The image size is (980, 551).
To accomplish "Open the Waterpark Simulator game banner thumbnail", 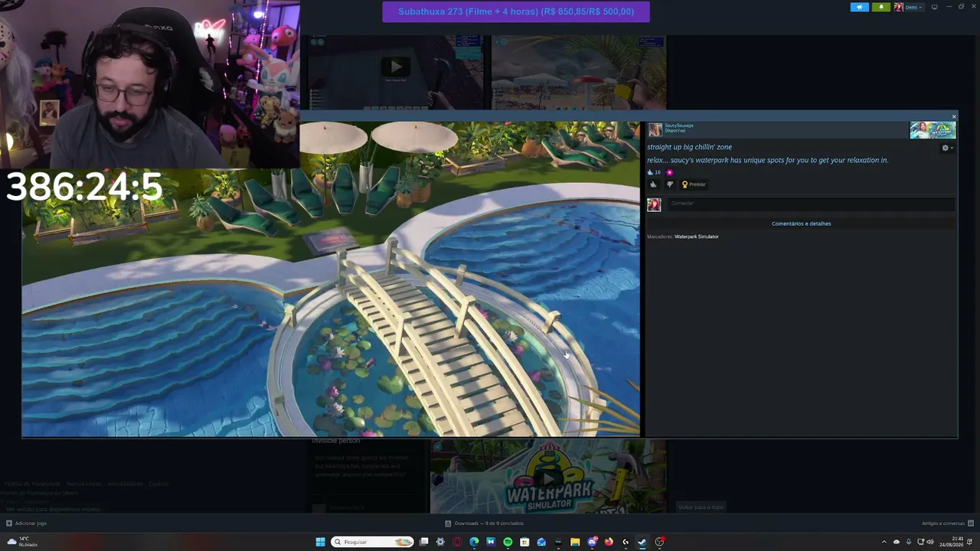I will [x=933, y=130].
